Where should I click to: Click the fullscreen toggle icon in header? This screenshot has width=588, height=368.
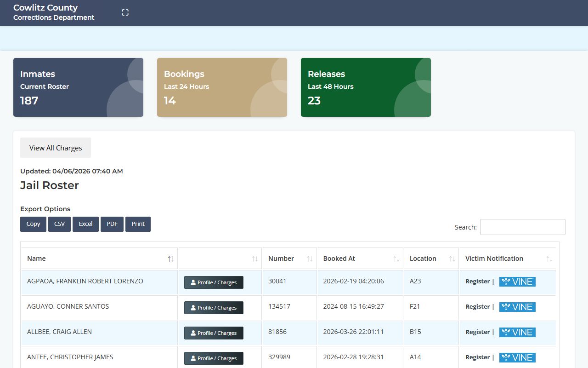point(125,12)
